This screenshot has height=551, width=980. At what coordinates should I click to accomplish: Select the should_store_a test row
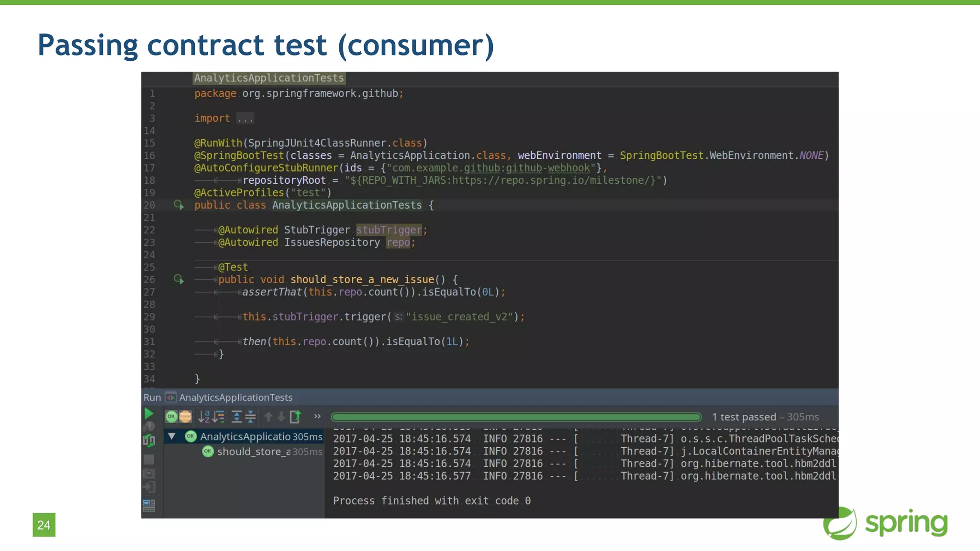(x=244, y=452)
